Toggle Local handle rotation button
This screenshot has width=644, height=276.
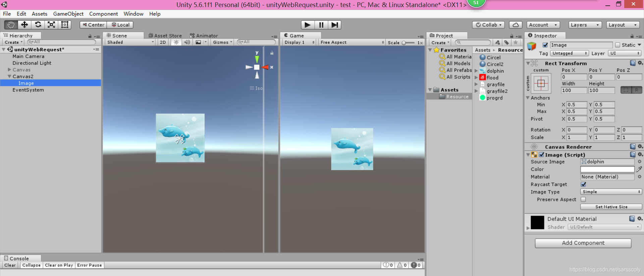pyautogui.click(x=120, y=25)
